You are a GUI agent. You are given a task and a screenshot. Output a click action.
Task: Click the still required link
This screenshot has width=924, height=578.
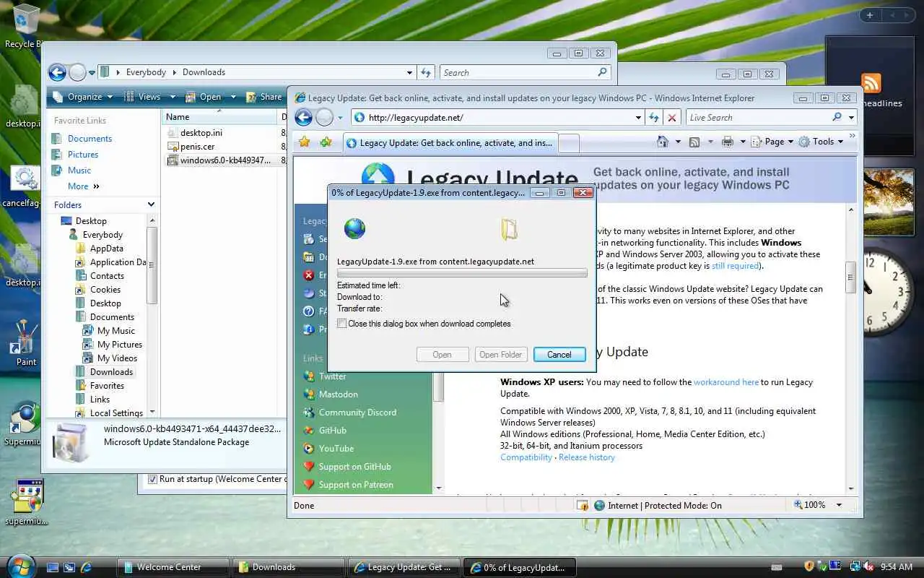[735, 266]
